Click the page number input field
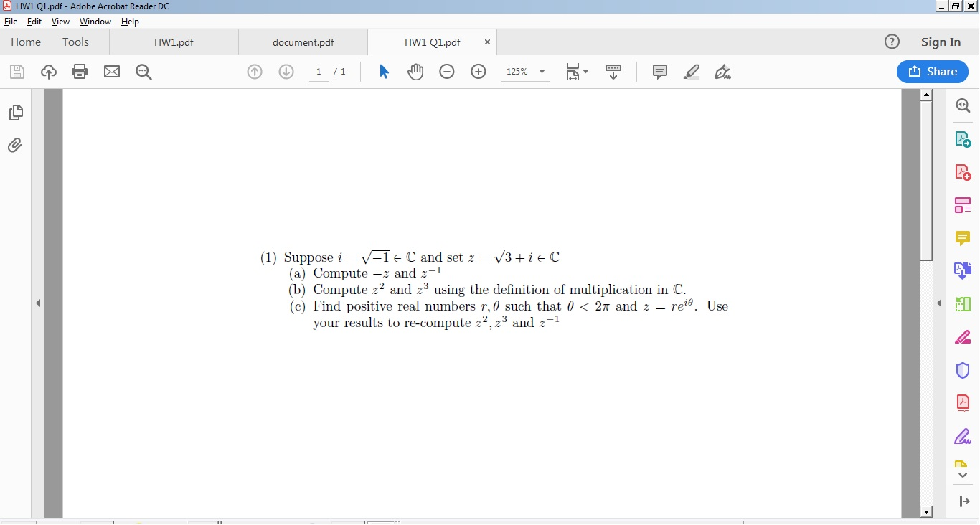The width and height of the screenshot is (980, 525). click(318, 71)
